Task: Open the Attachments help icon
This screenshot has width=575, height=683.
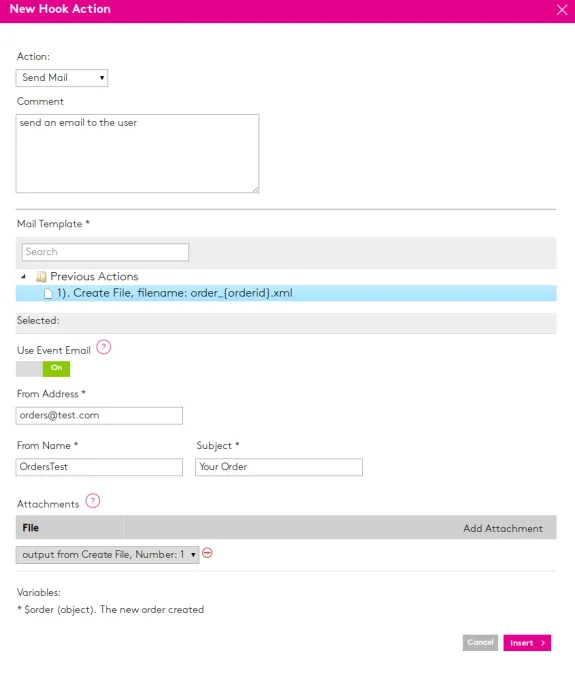Action: [x=93, y=501]
